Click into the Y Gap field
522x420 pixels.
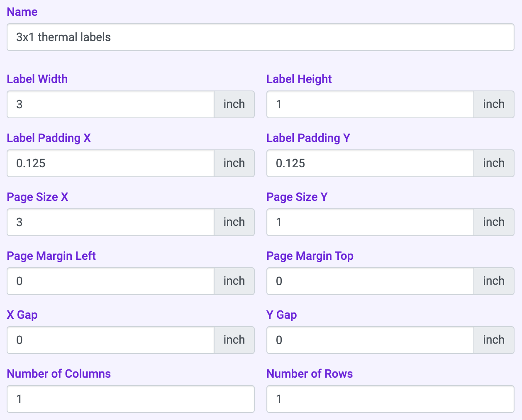(x=370, y=340)
